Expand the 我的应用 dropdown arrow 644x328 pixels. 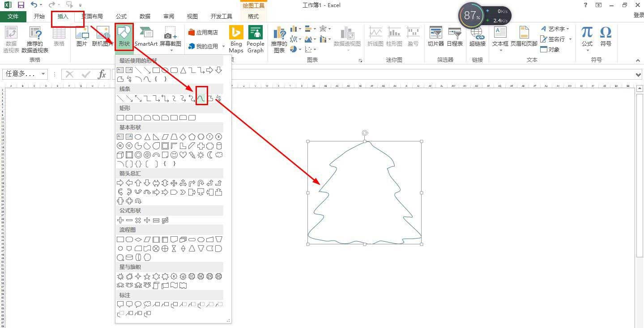(x=223, y=46)
